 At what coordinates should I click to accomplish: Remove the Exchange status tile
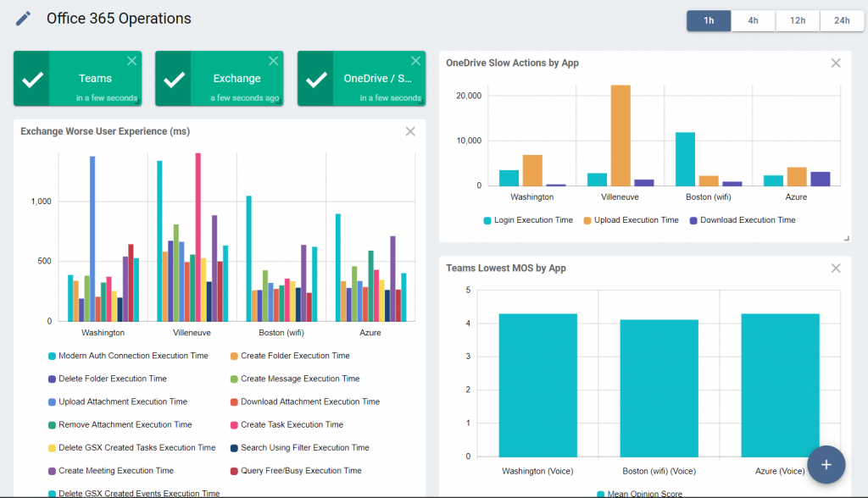(274, 61)
